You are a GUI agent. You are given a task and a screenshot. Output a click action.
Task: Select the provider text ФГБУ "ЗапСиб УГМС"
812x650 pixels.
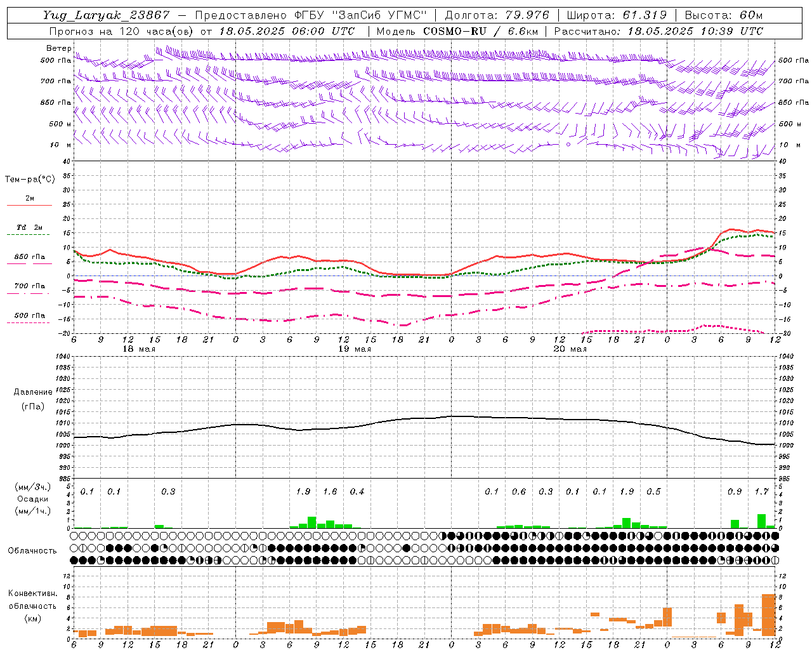pos(362,15)
